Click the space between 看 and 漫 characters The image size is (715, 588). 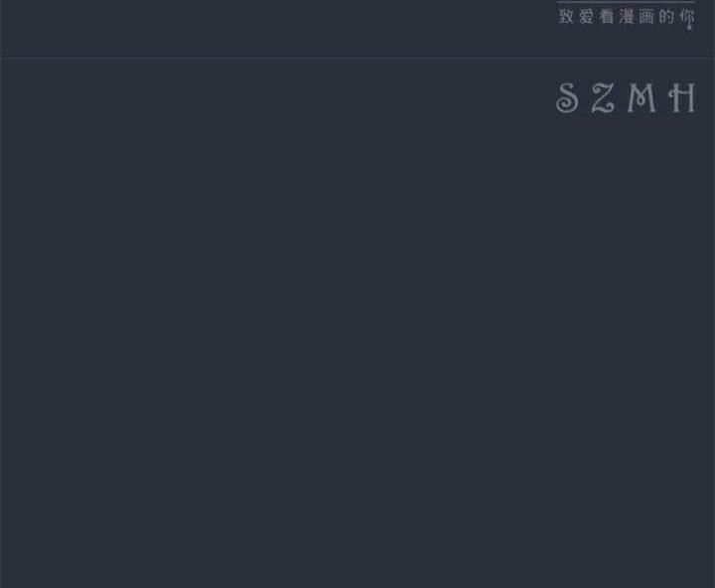click(x=617, y=17)
